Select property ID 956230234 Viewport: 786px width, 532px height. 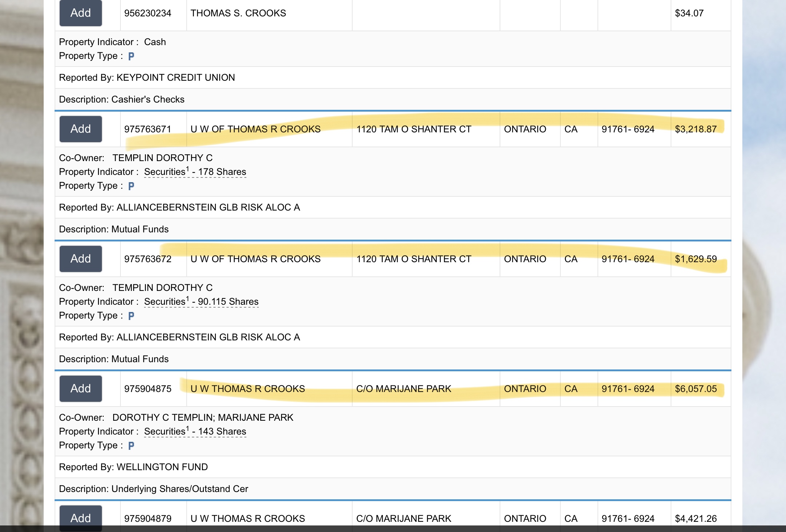(x=148, y=13)
